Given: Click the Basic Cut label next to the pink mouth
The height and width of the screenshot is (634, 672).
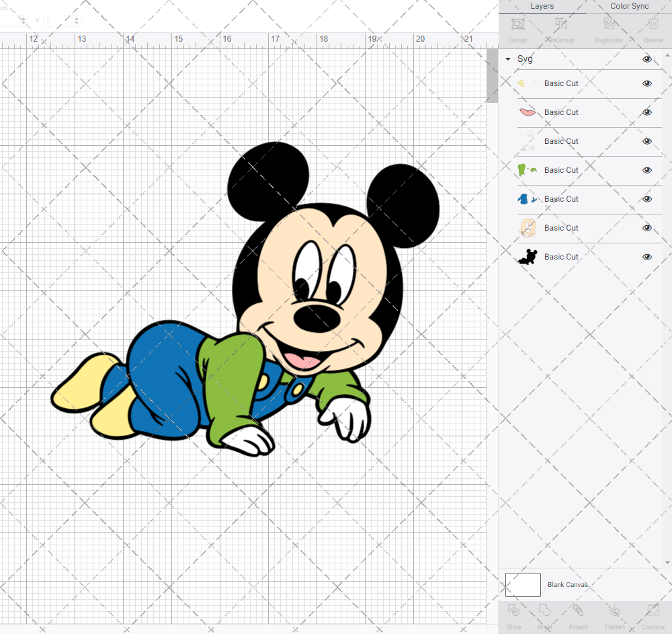Looking at the screenshot, I should (x=561, y=112).
